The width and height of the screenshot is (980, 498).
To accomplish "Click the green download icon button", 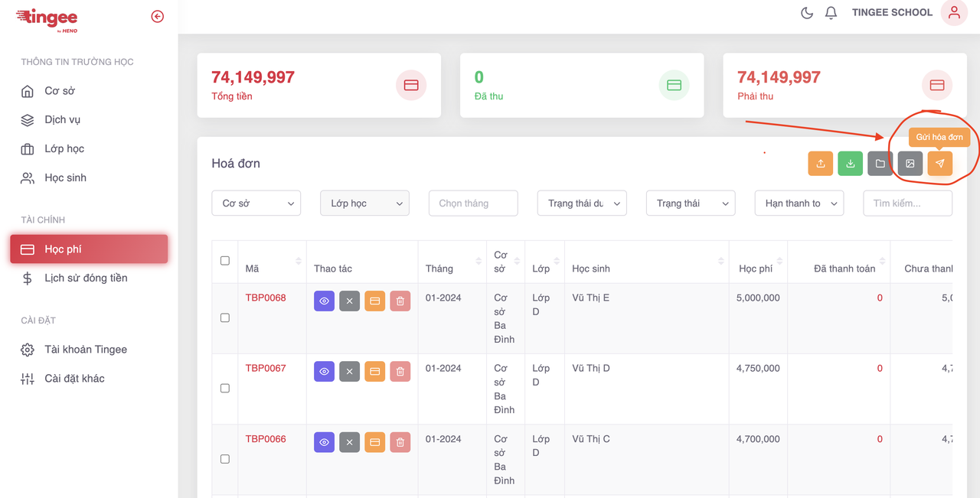I will click(x=850, y=164).
